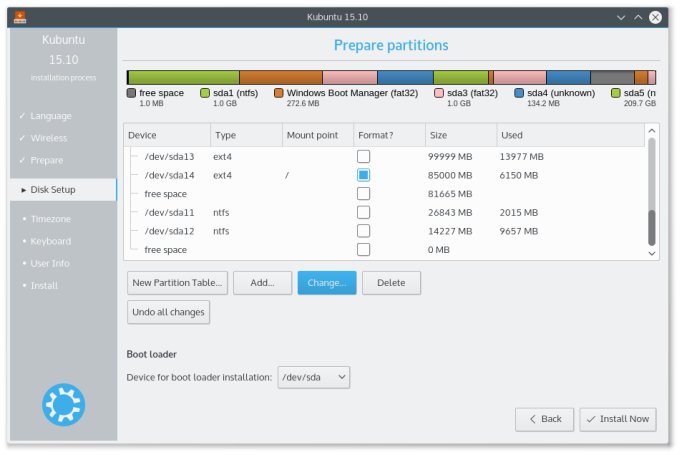
Task: Select the /dev/sda13 partition row
Action: tap(385, 157)
